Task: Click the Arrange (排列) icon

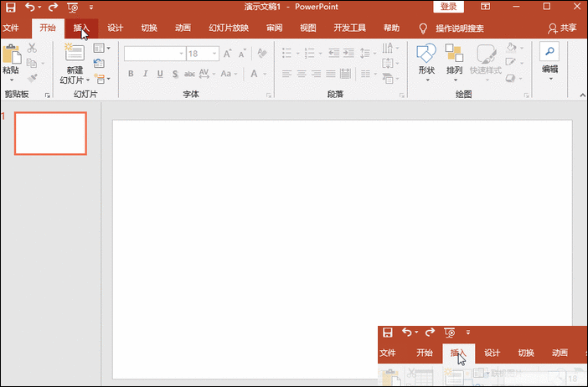Action: coord(454,54)
